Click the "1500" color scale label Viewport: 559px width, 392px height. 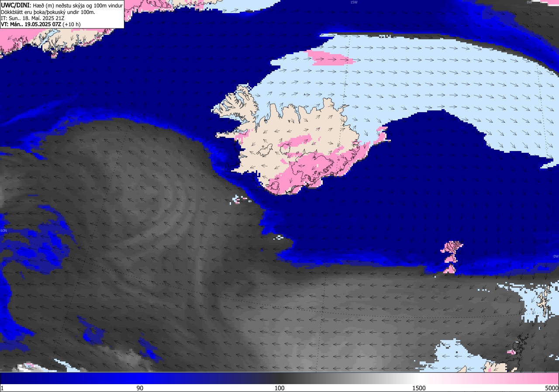419,388
